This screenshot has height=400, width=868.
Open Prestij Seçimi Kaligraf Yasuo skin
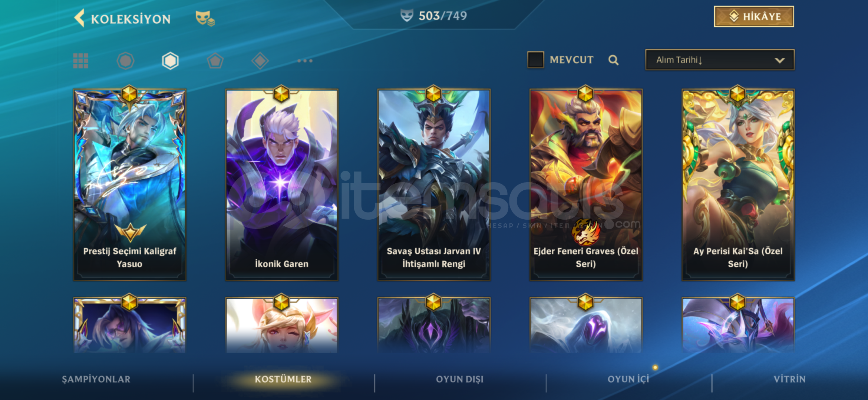click(130, 185)
